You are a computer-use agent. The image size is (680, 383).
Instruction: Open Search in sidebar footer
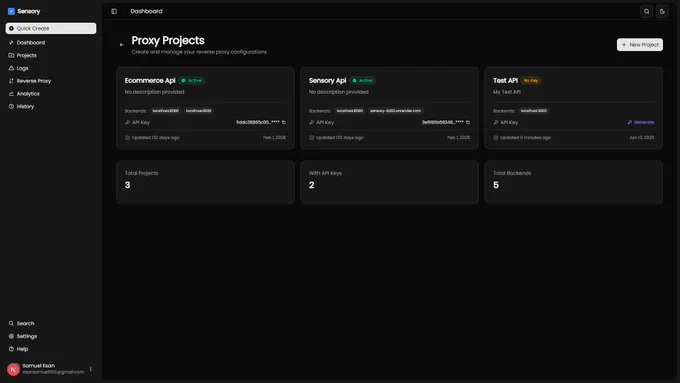click(x=22, y=324)
